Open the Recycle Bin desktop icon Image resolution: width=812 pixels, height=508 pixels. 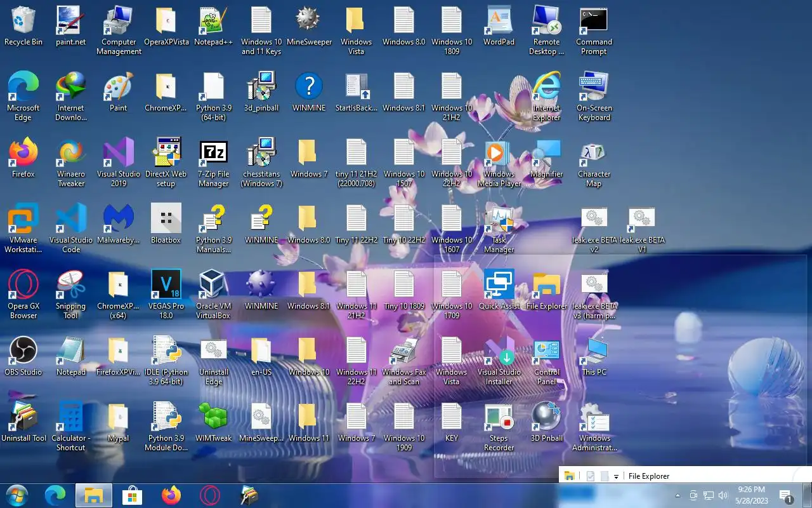click(23, 27)
